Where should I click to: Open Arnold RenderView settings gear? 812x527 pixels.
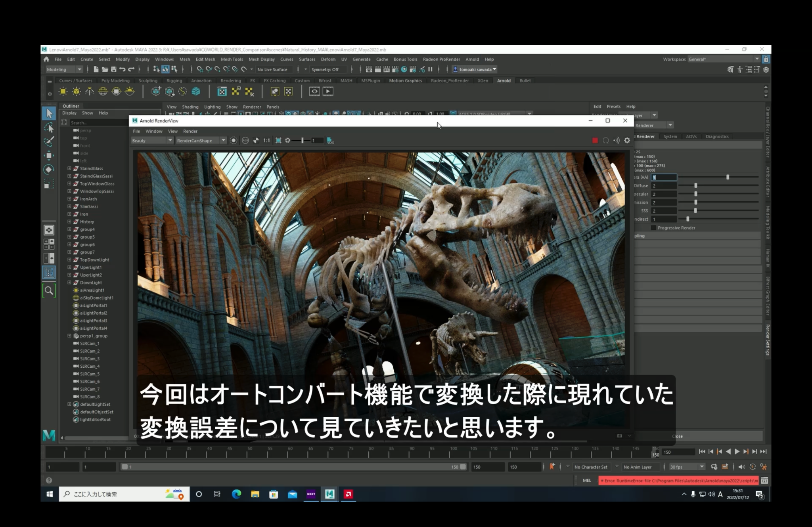click(627, 141)
